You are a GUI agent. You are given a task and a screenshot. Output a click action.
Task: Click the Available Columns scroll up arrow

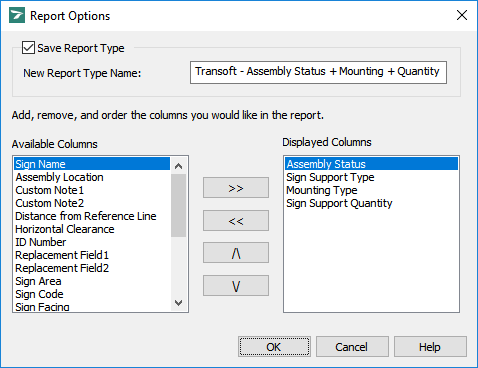tap(179, 166)
